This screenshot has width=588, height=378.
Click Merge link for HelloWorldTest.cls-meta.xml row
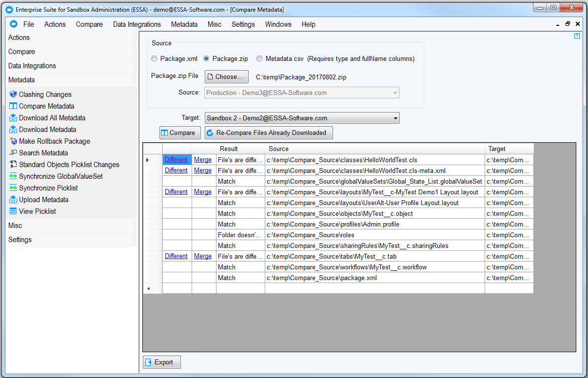click(203, 170)
